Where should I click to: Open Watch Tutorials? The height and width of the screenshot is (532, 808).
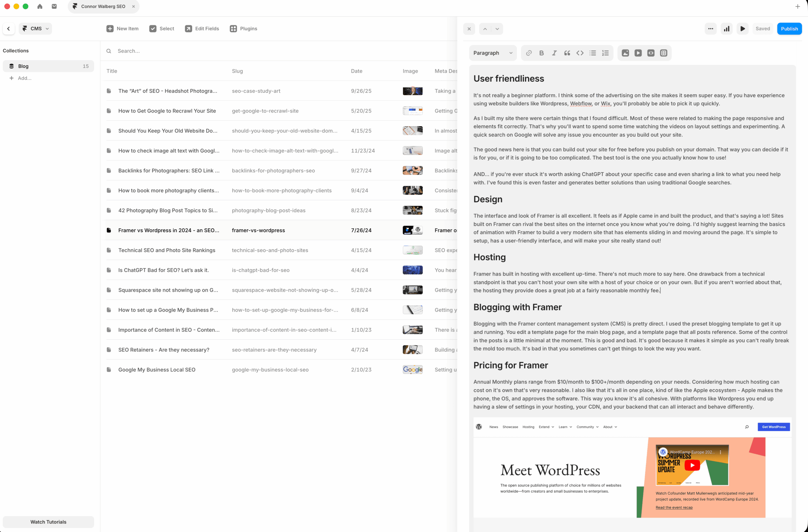pyautogui.click(x=48, y=522)
